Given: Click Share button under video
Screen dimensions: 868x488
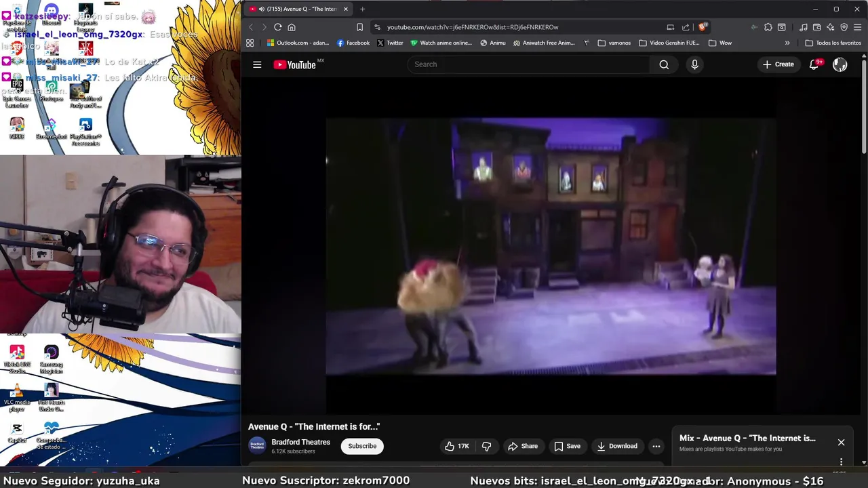Looking at the screenshot, I should point(523,446).
